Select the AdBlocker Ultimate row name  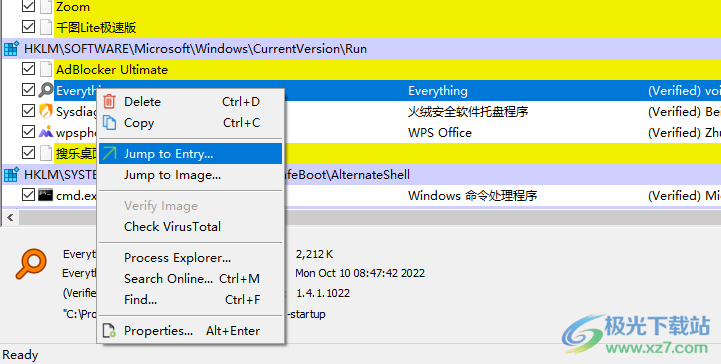click(x=112, y=70)
